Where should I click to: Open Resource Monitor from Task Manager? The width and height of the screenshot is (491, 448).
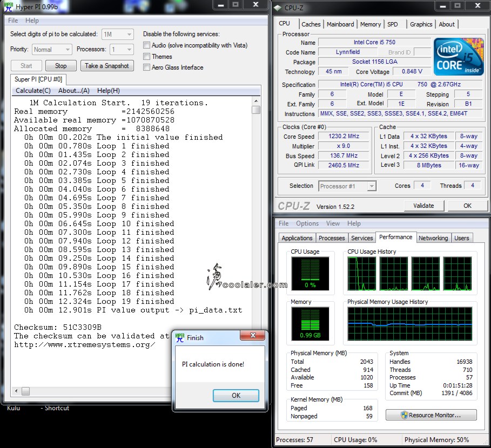(431, 415)
